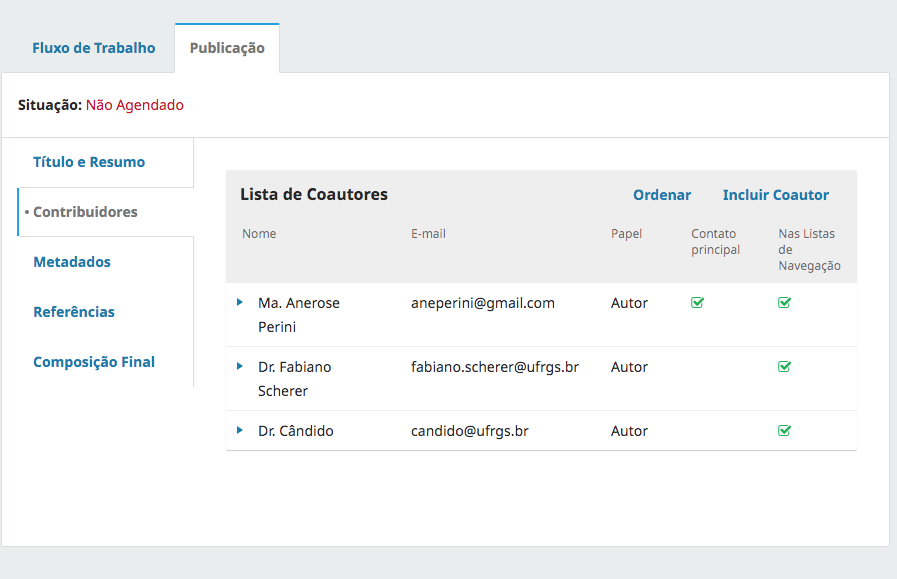The width and height of the screenshot is (897, 579).
Task: Click the candido@ufrgs.br email cell
Action: 470,431
